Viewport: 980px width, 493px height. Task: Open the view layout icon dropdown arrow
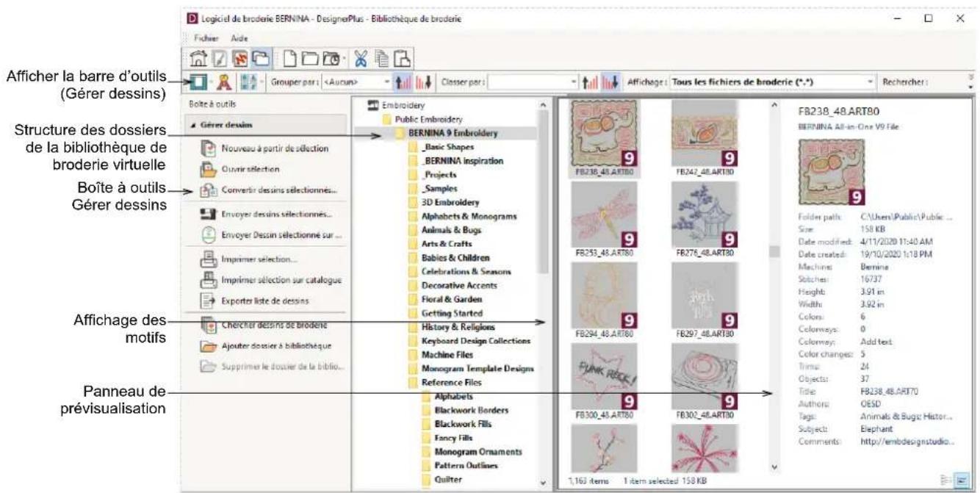(x=262, y=82)
